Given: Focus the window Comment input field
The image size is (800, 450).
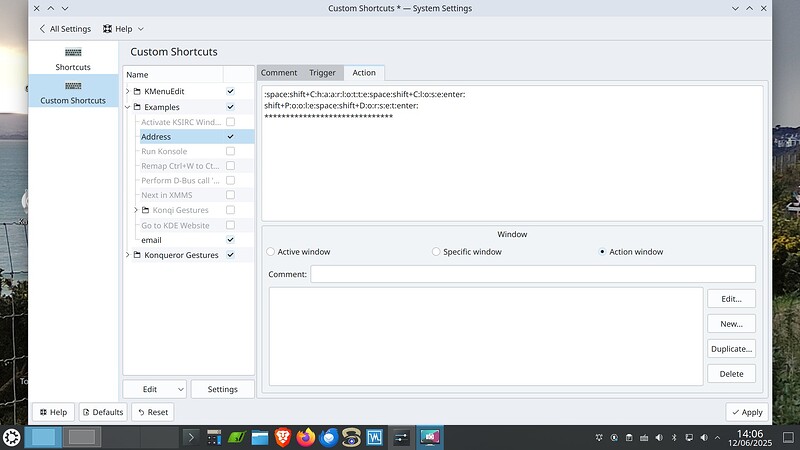Looking at the screenshot, I should point(533,274).
